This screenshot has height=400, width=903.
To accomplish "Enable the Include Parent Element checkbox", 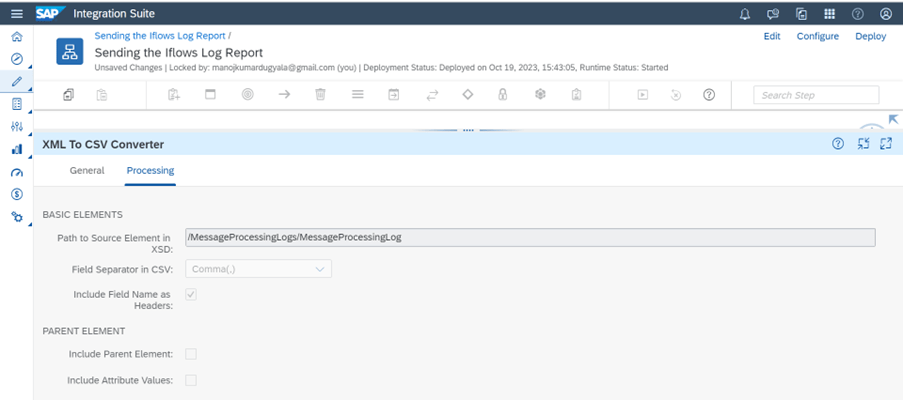I will click(191, 354).
